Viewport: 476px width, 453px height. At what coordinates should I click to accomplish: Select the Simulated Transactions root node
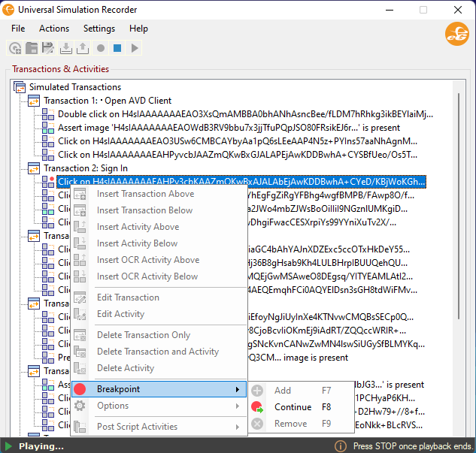tap(74, 87)
